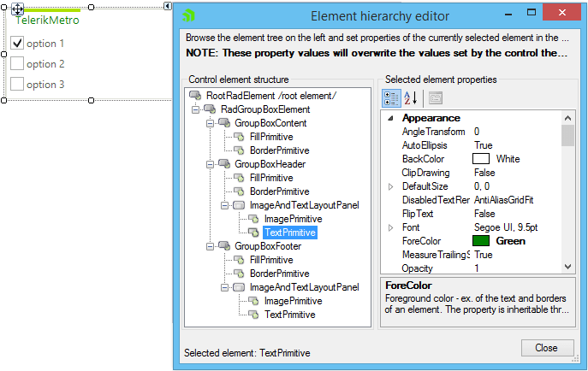Click the property grid scroll up arrow
The width and height of the screenshot is (588, 371).
click(567, 118)
